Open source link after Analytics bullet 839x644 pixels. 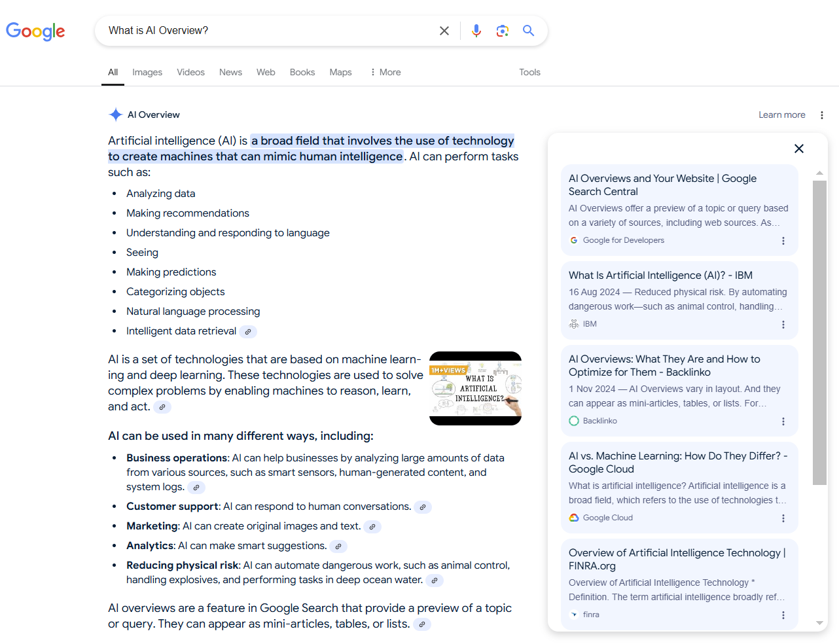click(338, 546)
